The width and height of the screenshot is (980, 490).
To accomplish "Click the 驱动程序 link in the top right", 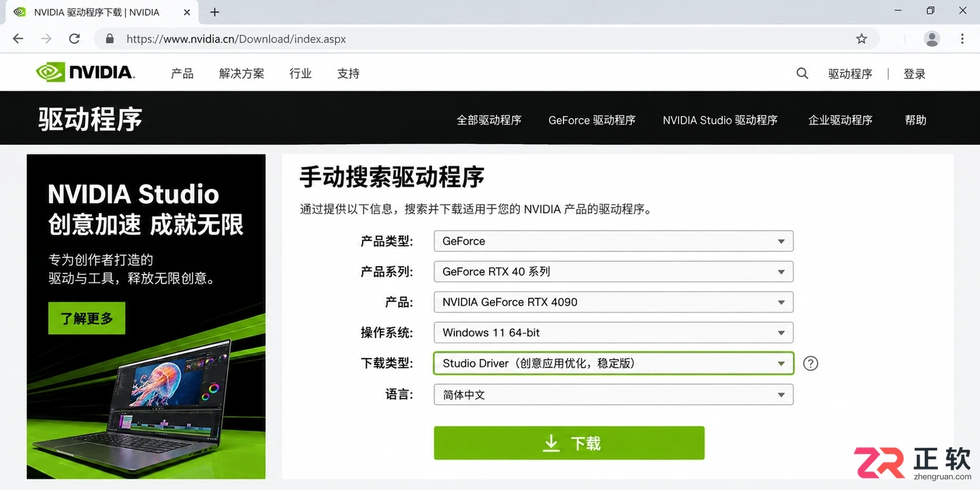I will point(850,74).
